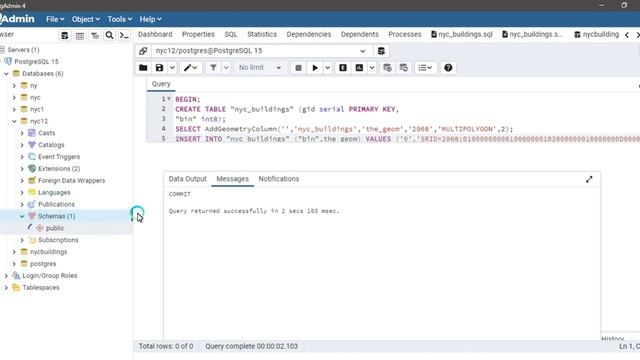Open the execute options dropdown arrow
The height and width of the screenshot is (360, 640).
pyautogui.click(x=327, y=68)
